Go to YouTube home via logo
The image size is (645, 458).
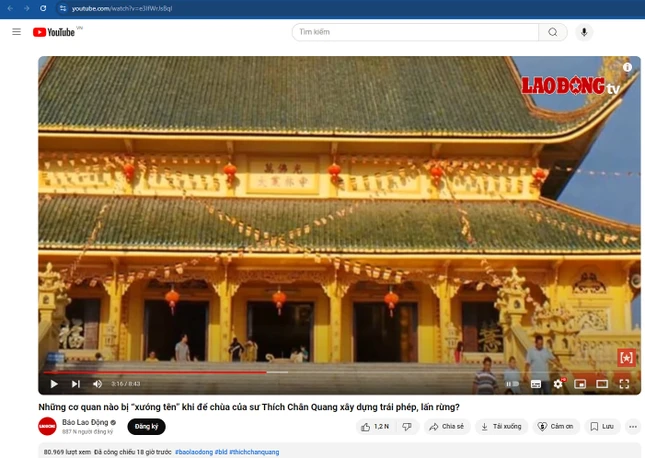pos(54,32)
